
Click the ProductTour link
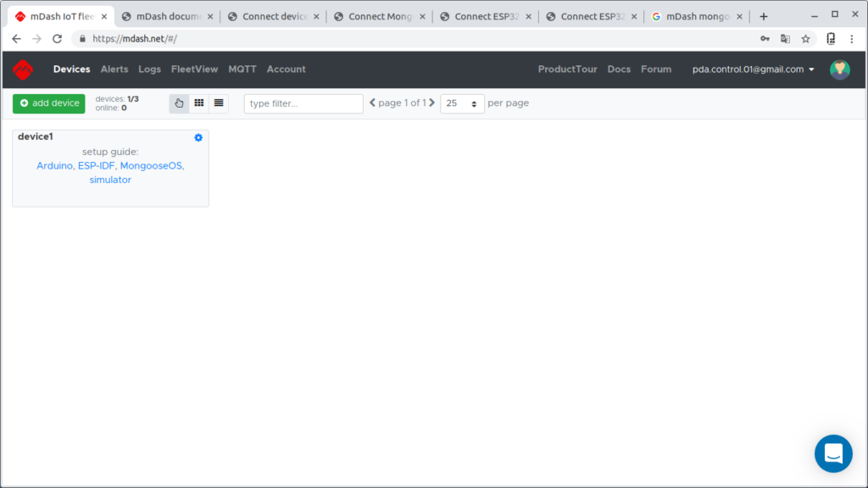coord(567,69)
